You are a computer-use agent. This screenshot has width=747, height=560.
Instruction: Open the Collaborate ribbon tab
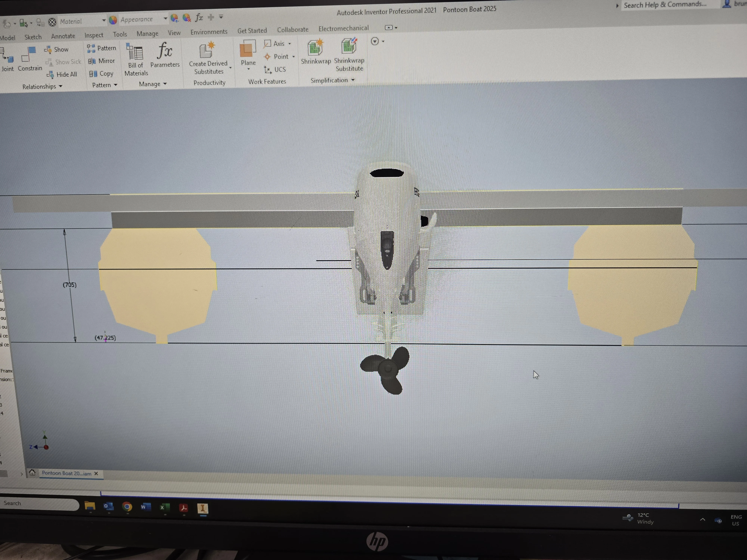click(x=292, y=30)
